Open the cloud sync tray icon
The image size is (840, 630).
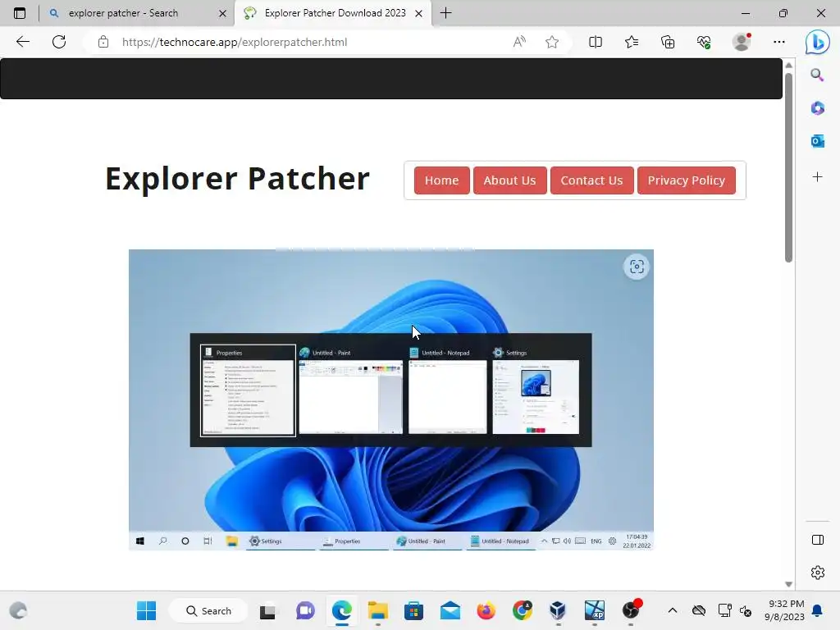699,610
